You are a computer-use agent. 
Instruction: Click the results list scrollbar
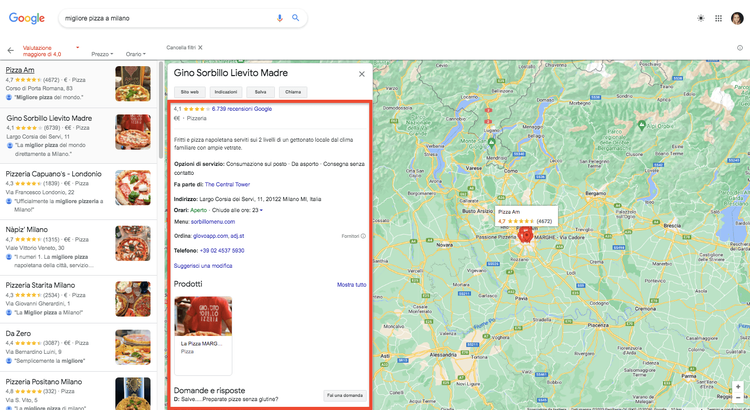tap(161, 110)
